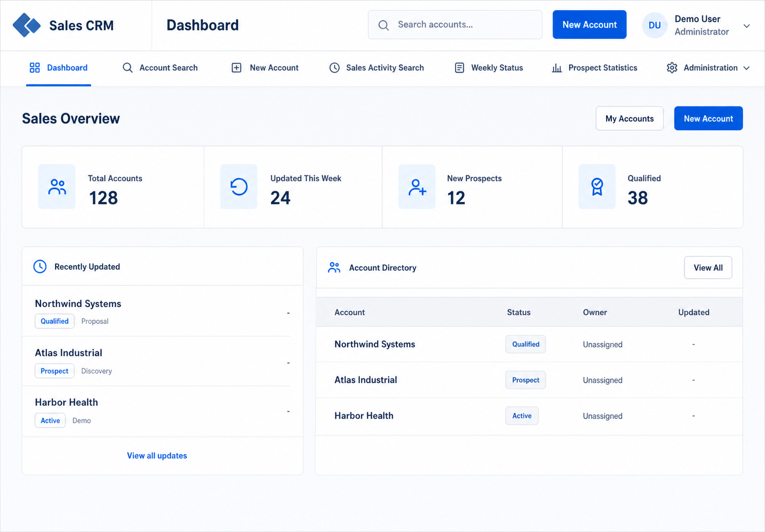The image size is (765, 532).
Task: Expand the Administration menu chevron
Action: pyautogui.click(x=747, y=68)
